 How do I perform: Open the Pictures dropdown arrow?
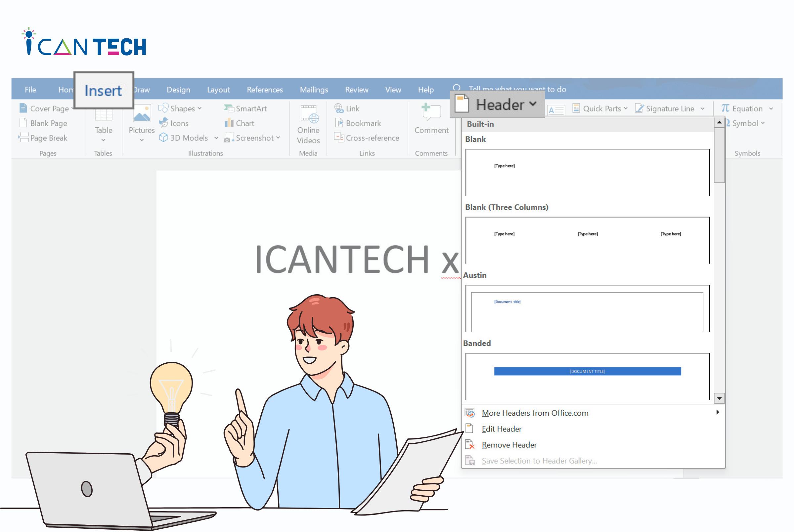[x=142, y=140]
